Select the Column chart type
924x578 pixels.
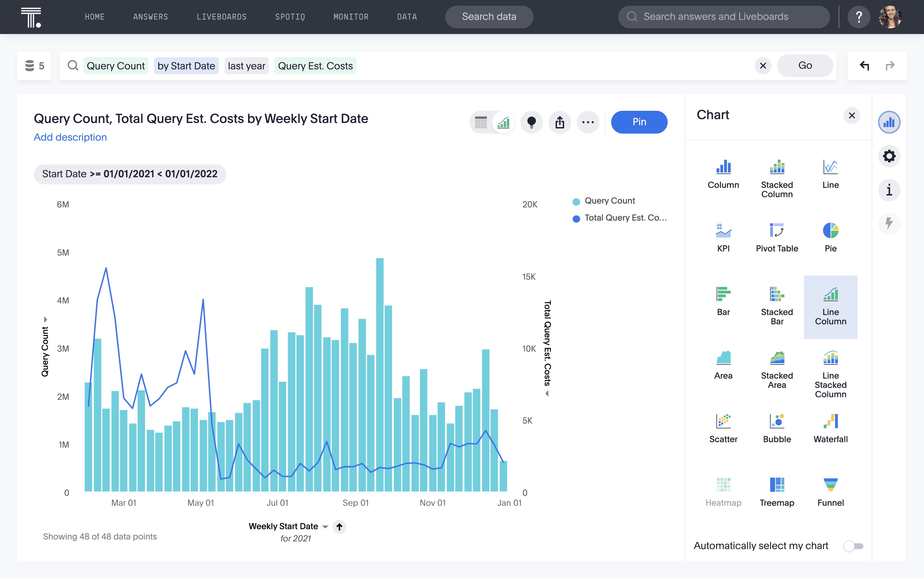[x=723, y=174]
